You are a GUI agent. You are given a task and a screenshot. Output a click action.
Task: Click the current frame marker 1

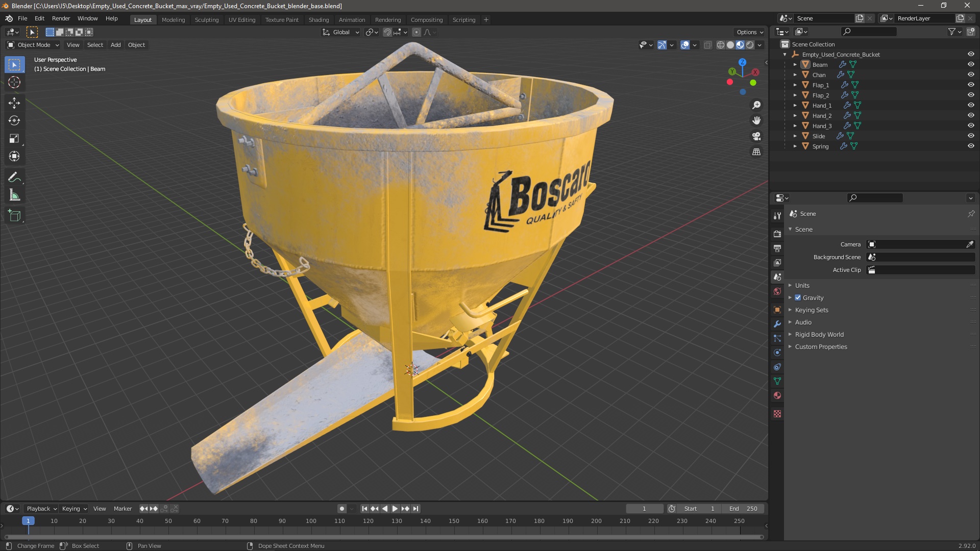(28, 521)
